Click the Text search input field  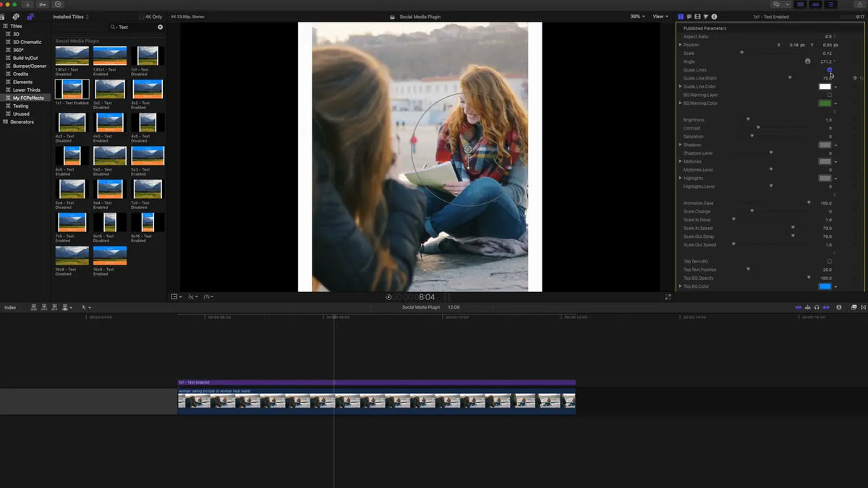coord(137,27)
